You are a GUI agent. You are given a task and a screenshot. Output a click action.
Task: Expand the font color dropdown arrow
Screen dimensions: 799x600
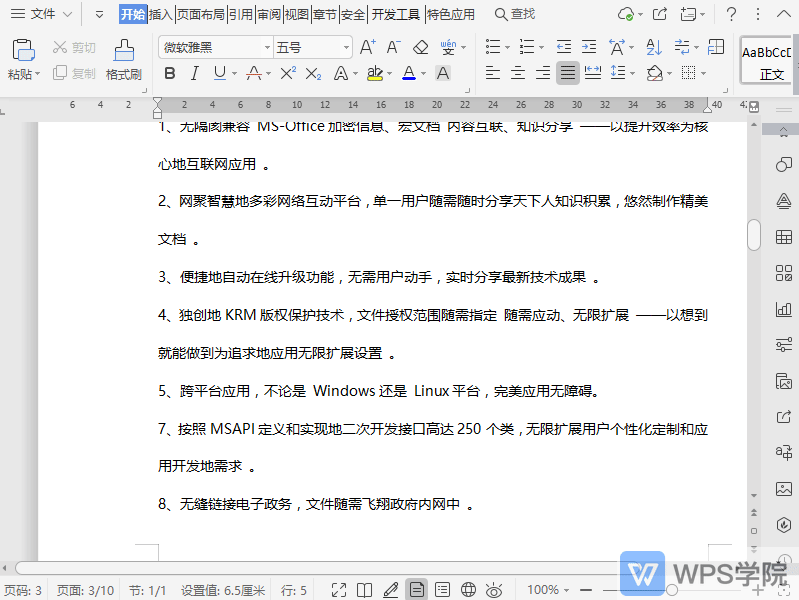point(423,74)
